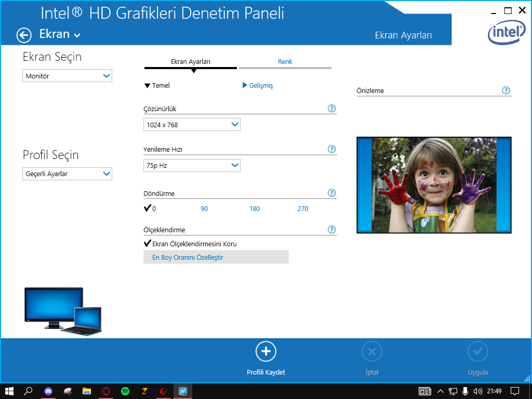532x399 pixels.
Task: Open taskbar Search
Action: 28,391
